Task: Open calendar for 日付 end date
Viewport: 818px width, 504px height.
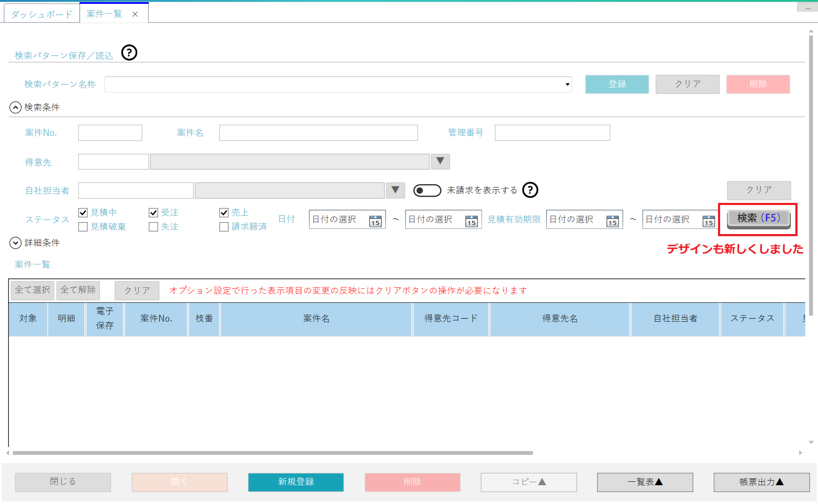Action: point(471,220)
